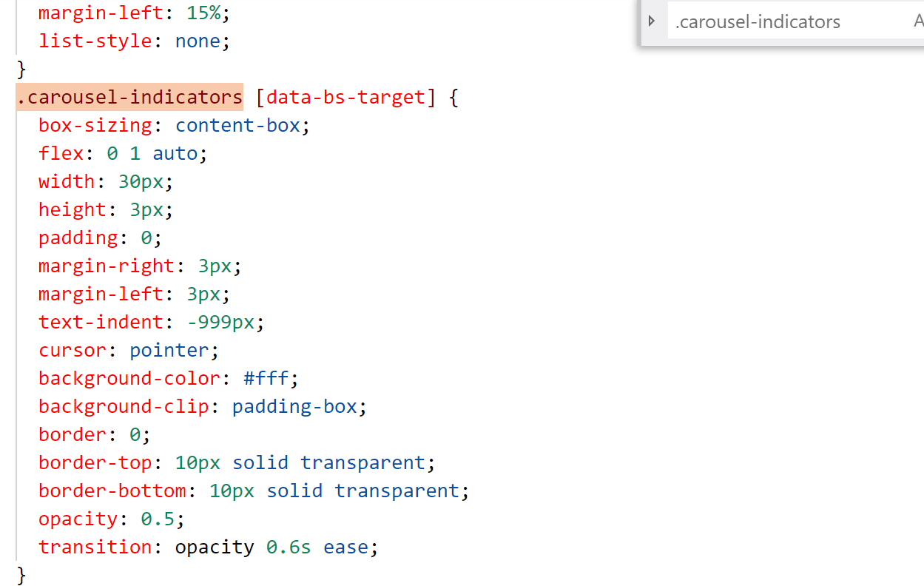Click the none value of list-style
The width and height of the screenshot is (924, 586).
click(198, 41)
